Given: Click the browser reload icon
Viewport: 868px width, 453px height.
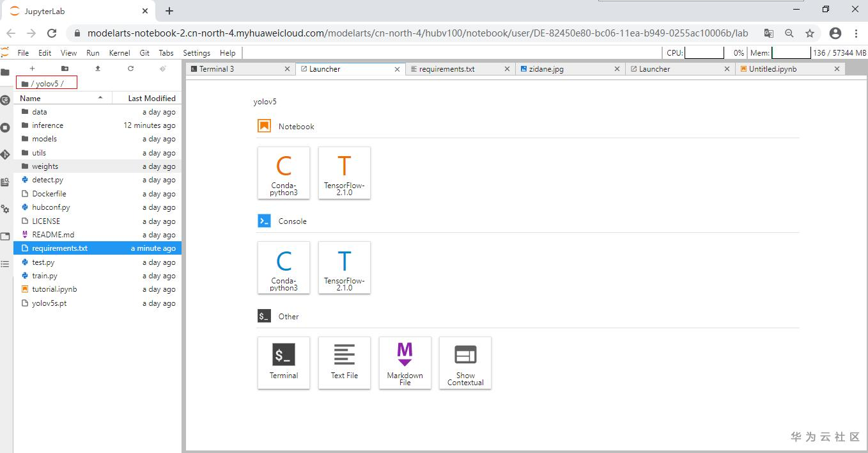Looking at the screenshot, I should [x=52, y=33].
